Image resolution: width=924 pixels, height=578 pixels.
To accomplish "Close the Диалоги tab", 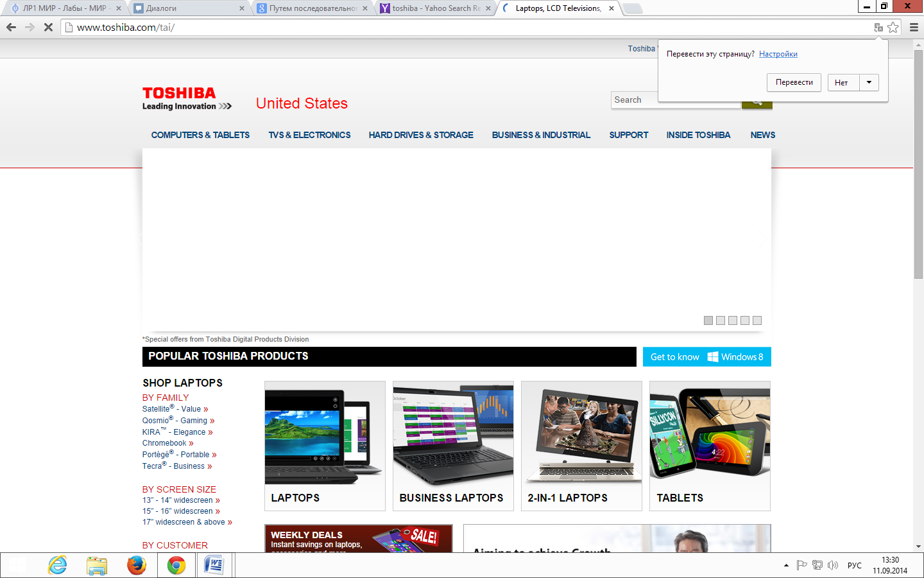I will (x=242, y=8).
